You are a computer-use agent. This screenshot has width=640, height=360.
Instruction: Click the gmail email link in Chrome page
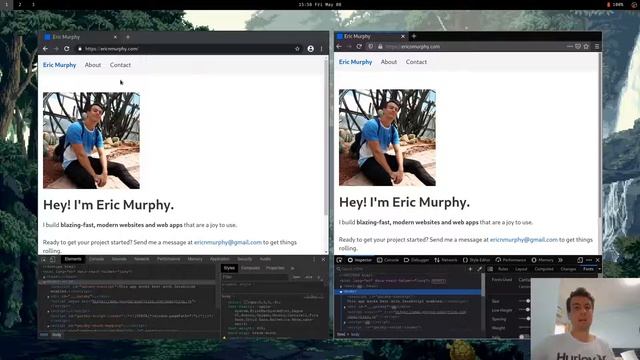228,242
